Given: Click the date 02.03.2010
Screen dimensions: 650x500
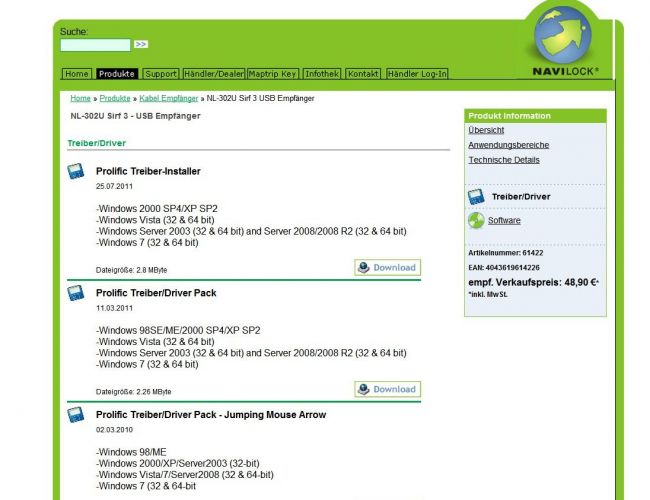Looking at the screenshot, I should pos(114,430).
